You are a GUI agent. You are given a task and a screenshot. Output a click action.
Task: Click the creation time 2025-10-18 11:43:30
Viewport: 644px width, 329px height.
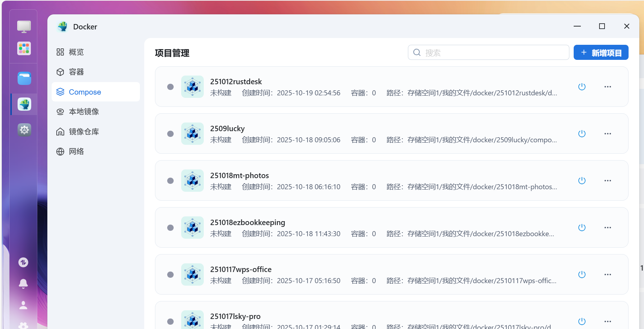309,234
